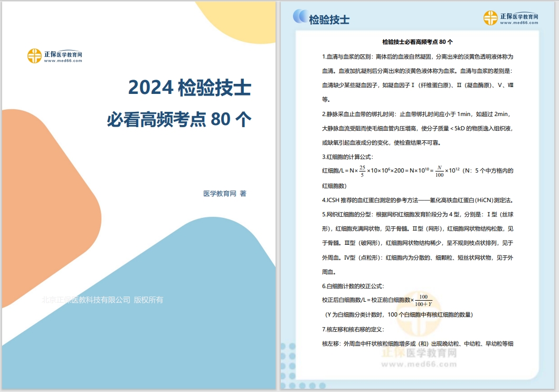559x392 pixels.
Task: Click the centered heading 检验技士必看高频考点 80 个
Action: pyautogui.click(x=417, y=42)
